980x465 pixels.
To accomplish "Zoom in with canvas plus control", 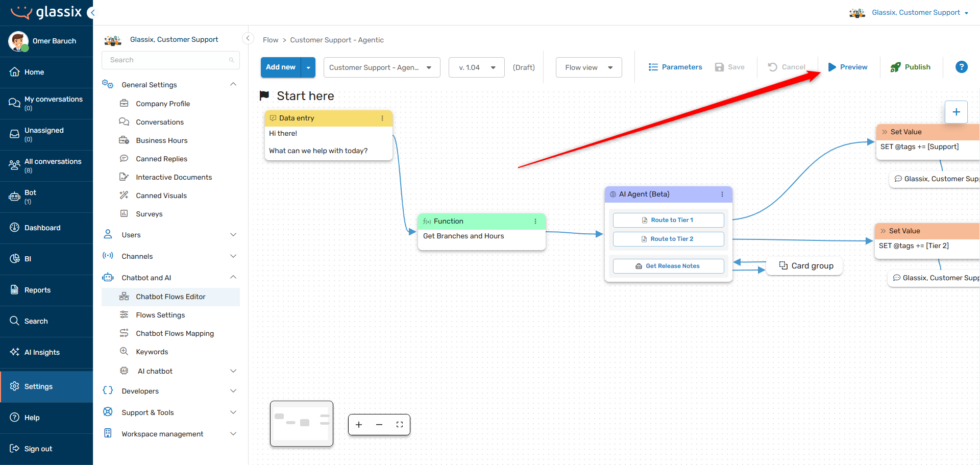I will [x=359, y=425].
